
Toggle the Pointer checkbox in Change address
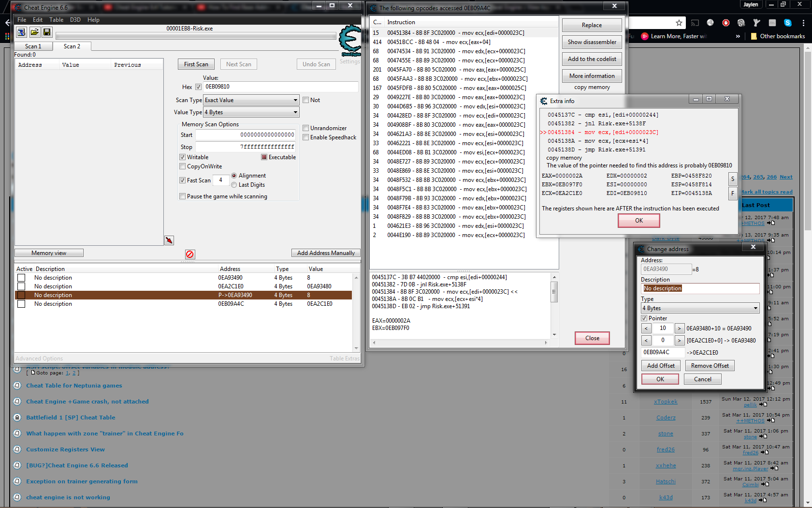point(644,318)
